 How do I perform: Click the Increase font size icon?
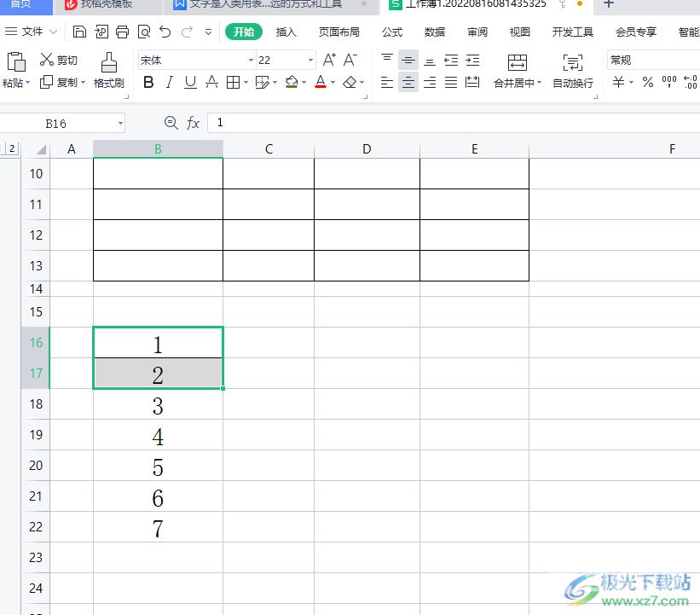329,60
